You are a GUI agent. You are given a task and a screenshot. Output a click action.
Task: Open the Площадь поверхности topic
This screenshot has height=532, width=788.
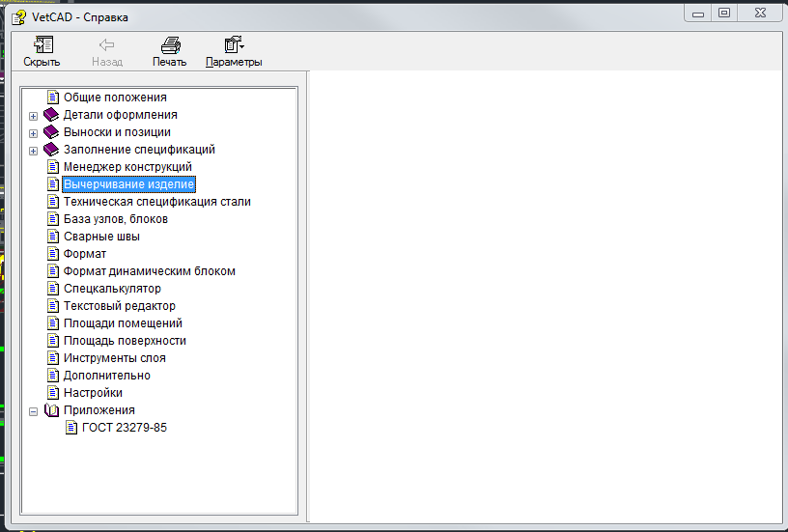(x=125, y=341)
